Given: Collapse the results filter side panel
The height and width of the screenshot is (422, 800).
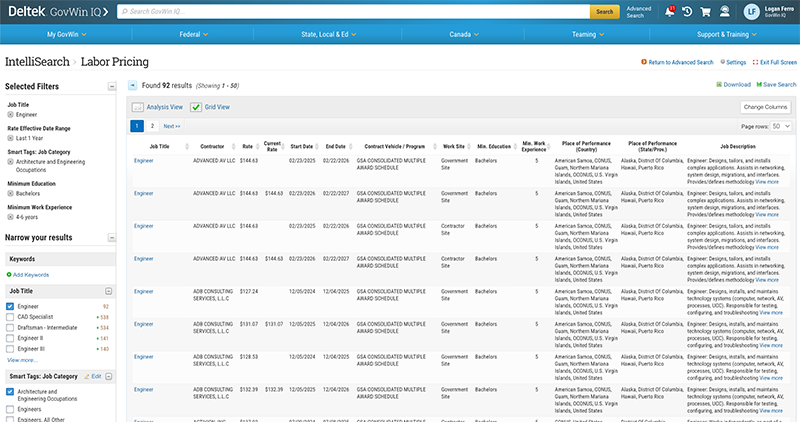Looking at the screenshot, I should click(133, 87).
